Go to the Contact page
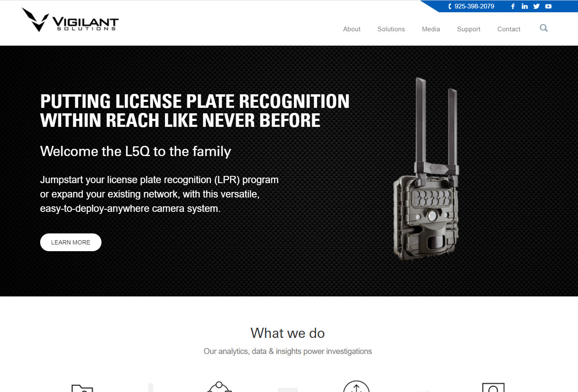This screenshot has width=578, height=392. [509, 29]
